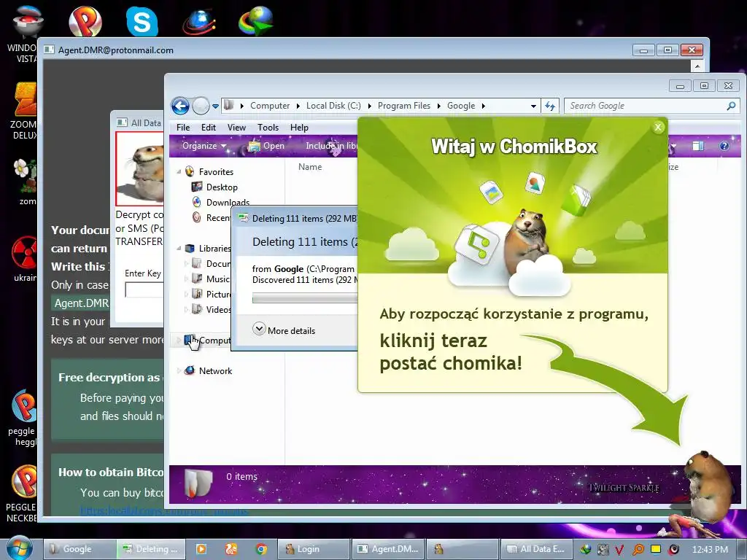
Task: Click the hamster picture in All Data window
Action: 139,168
